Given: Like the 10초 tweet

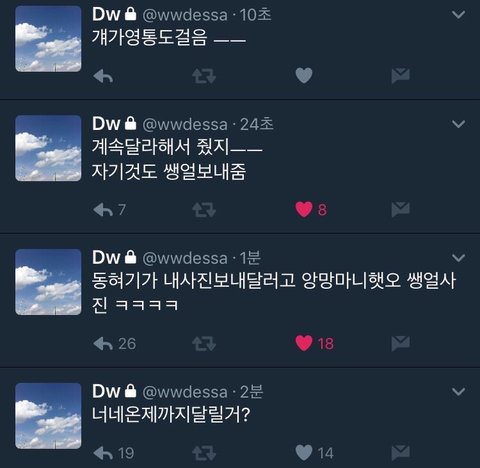Looking at the screenshot, I should click(x=304, y=75).
